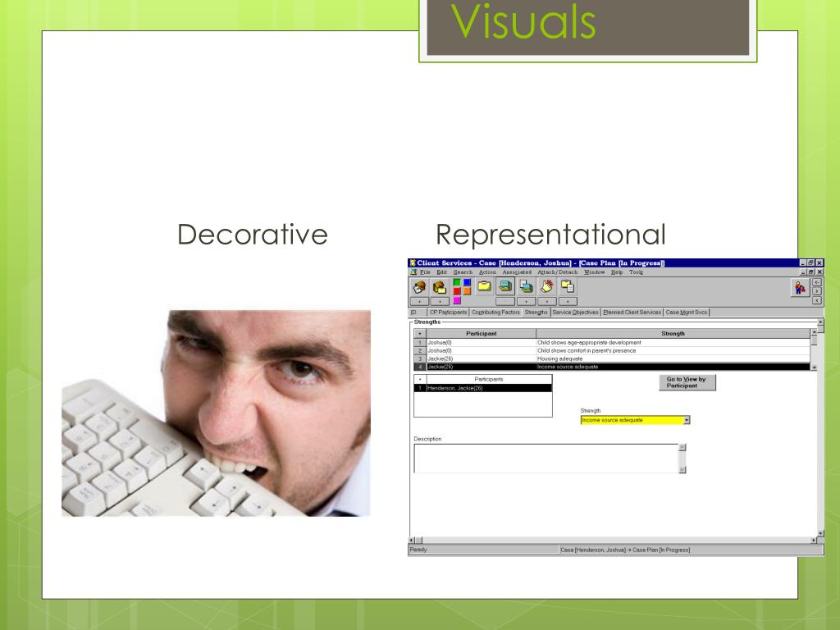Select the Strengths tab
840x630 pixels.
point(536,313)
